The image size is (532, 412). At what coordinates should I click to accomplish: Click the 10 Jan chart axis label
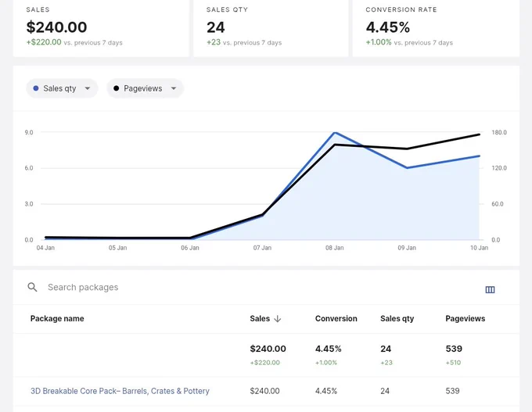479,248
